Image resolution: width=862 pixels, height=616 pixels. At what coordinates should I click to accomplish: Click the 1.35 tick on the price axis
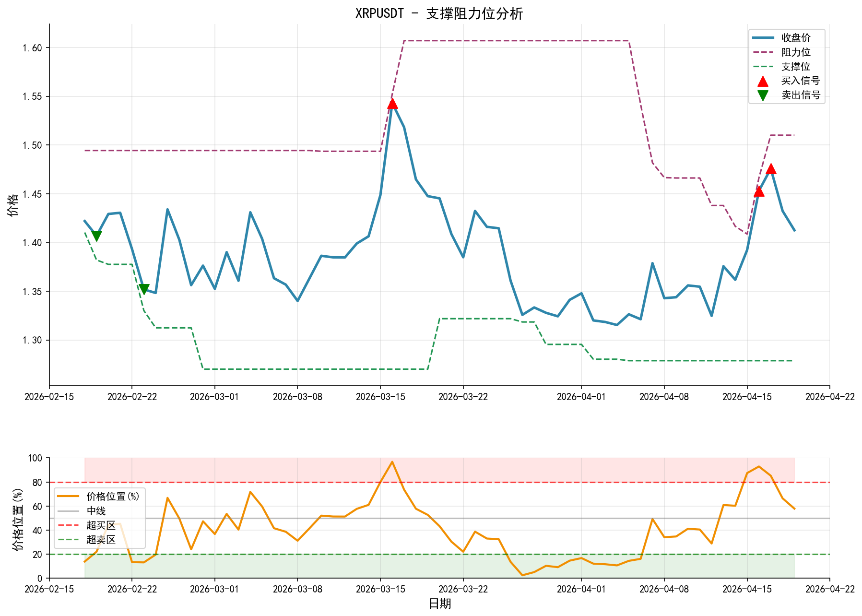pyautogui.click(x=32, y=291)
